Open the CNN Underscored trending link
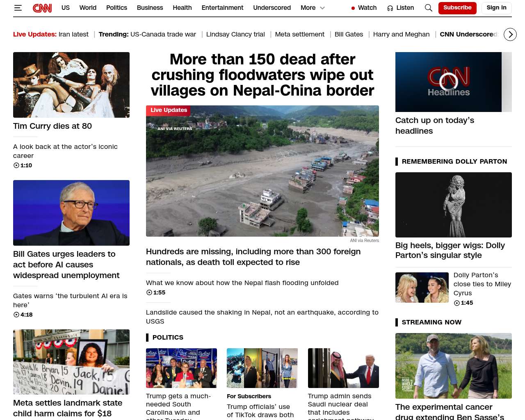525x420 pixels. pos(469,34)
